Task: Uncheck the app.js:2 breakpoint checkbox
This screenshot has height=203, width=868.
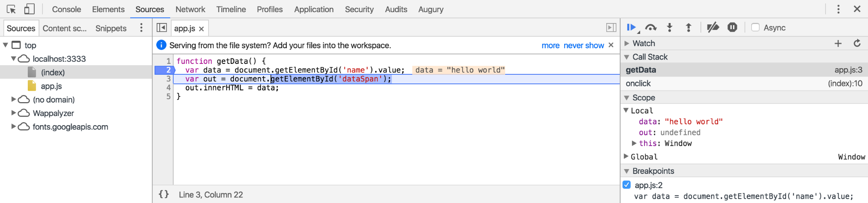Action: [627, 185]
